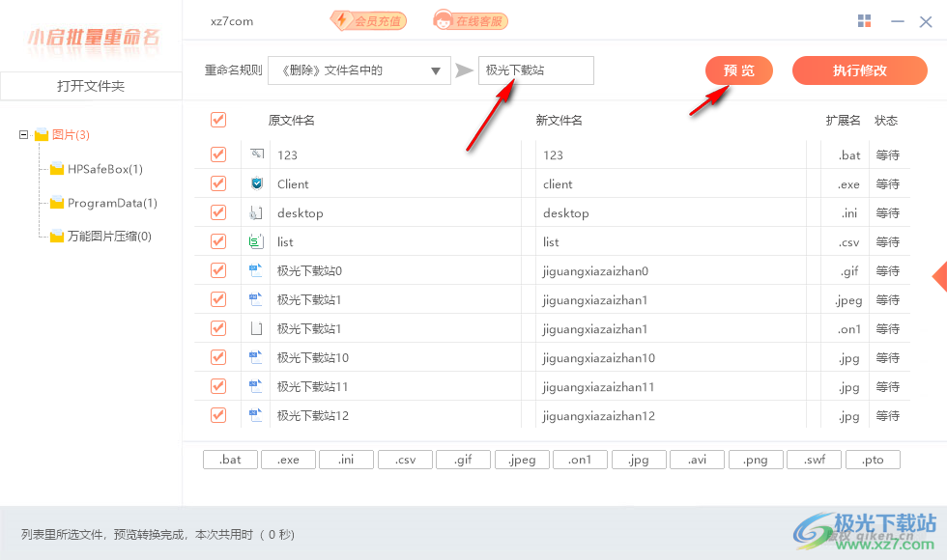Click the 等待 status in Client row
This screenshot has width=947, height=560.
888,184
